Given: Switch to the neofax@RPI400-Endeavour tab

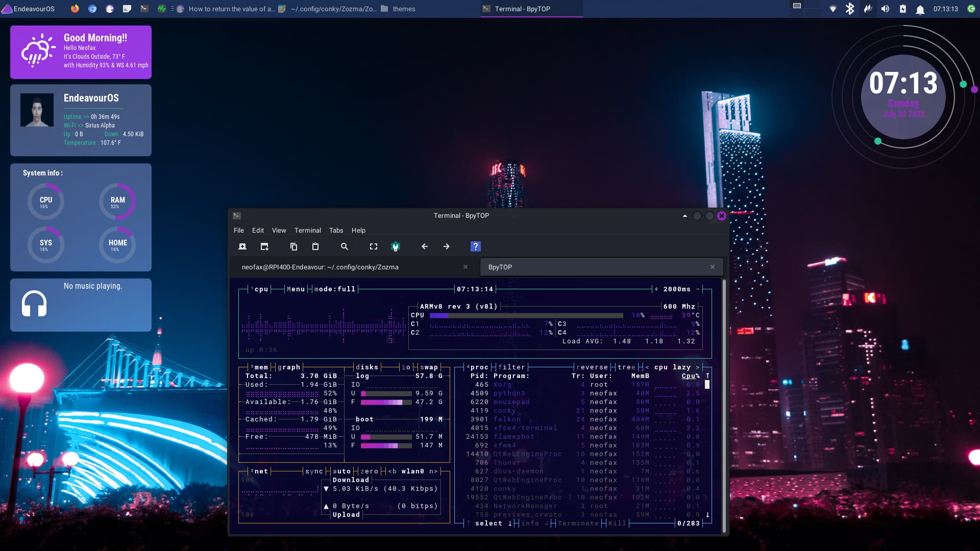Looking at the screenshot, I should click(x=320, y=267).
